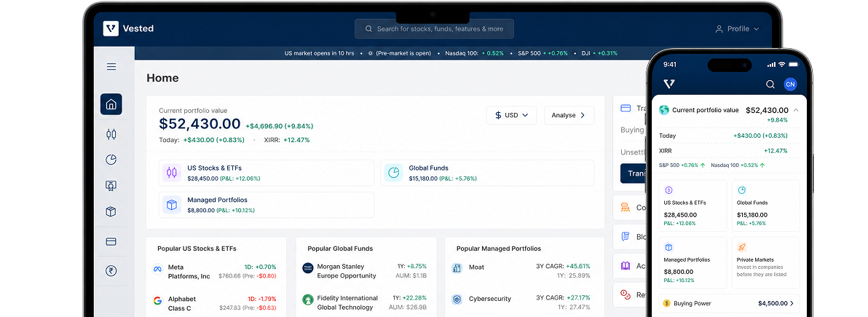The height and width of the screenshot is (317, 868).
Task: Tap the $4,500.00 buying power value
Action: pos(772,303)
